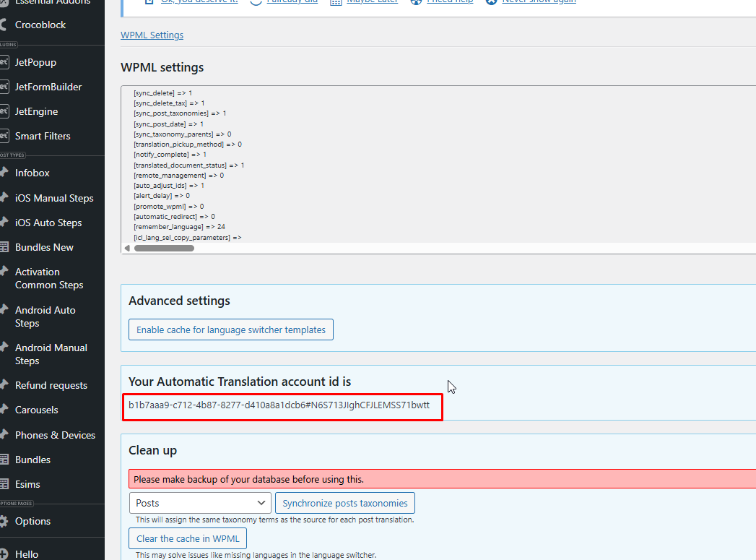
Task: Click the Jet icon beside Smart Filters
Action: pyautogui.click(x=4, y=136)
